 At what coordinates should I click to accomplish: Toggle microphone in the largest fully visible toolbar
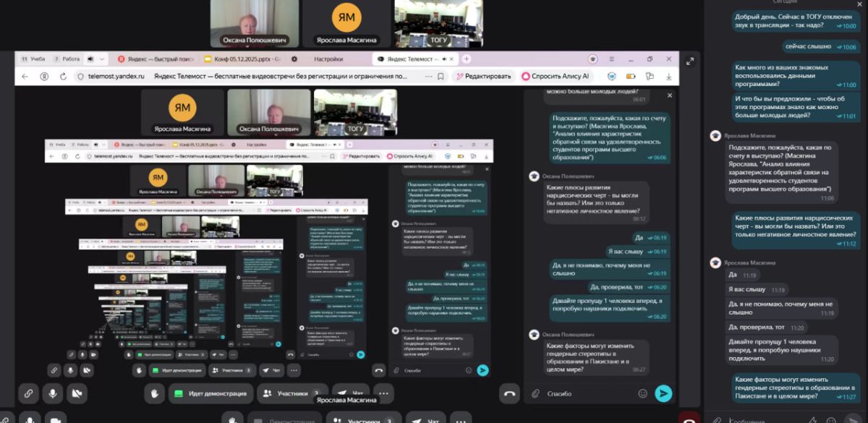(52, 393)
